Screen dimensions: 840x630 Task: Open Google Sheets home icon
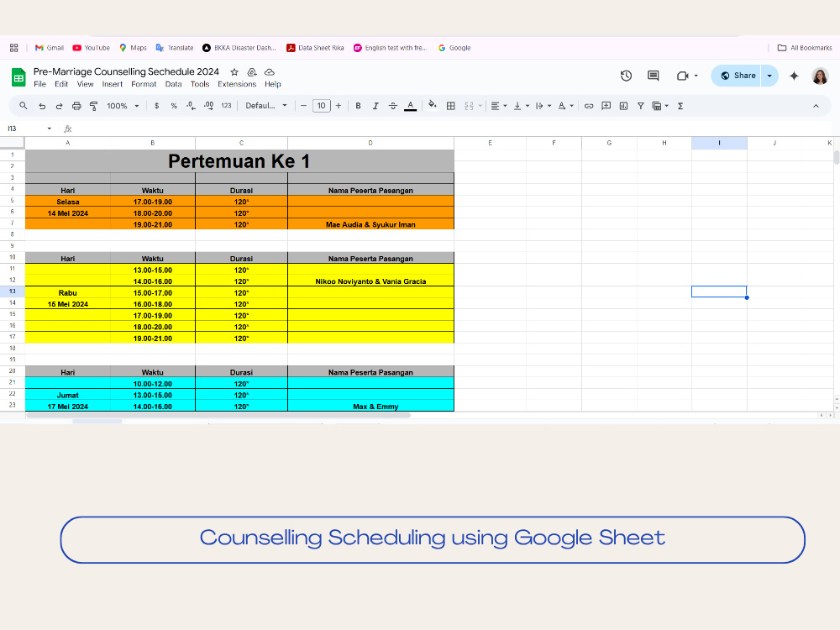(x=18, y=77)
